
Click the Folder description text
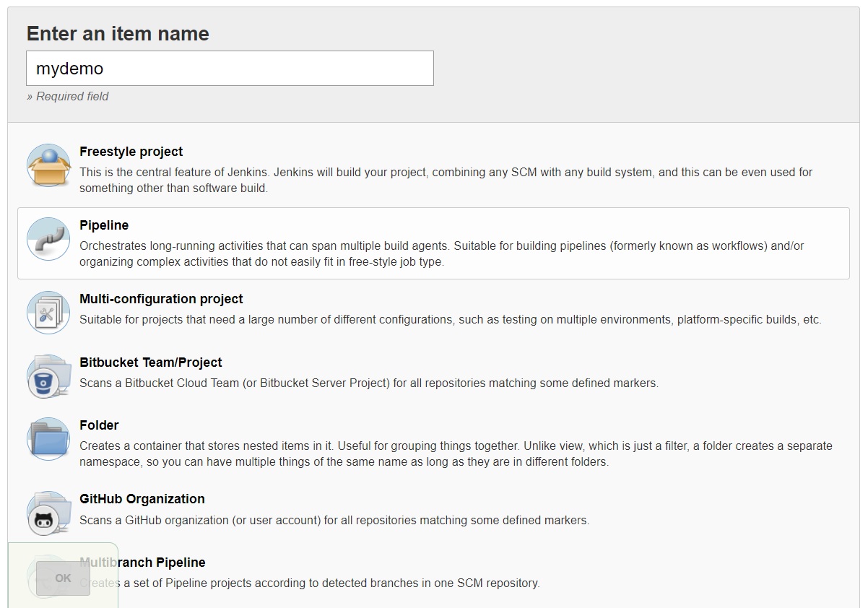coord(455,453)
